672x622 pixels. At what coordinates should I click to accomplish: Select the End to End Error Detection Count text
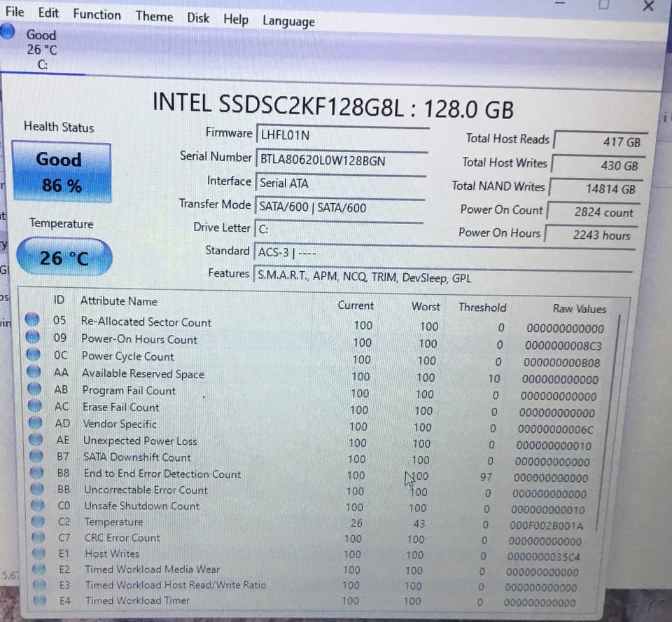(162, 474)
